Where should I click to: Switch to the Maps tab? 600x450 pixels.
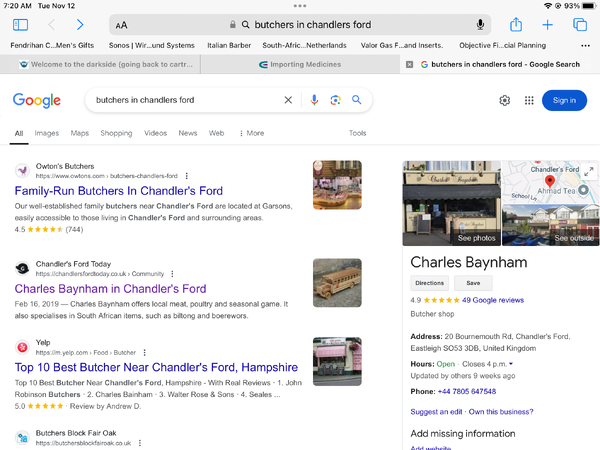point(80,133)
